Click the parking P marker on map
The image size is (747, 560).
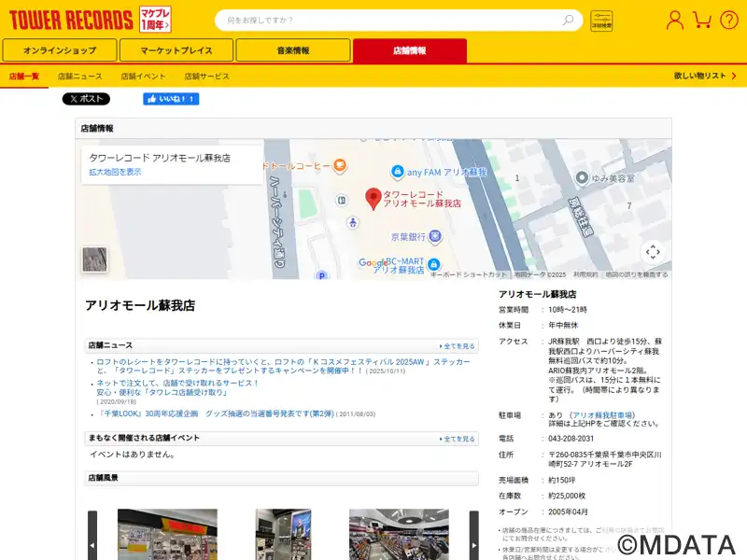[x=321, y=274]
